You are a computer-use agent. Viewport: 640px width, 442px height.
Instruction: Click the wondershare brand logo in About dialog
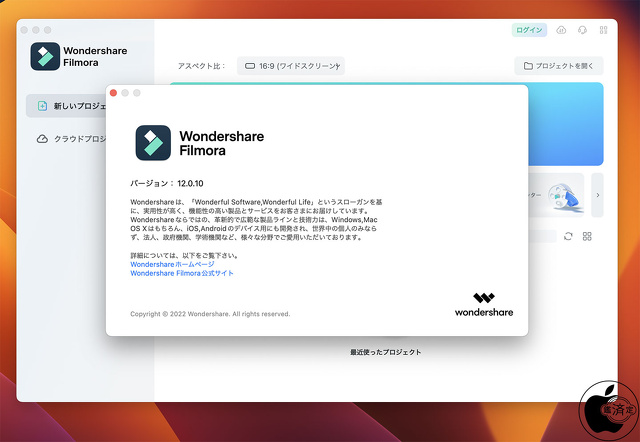click(484, 304)
